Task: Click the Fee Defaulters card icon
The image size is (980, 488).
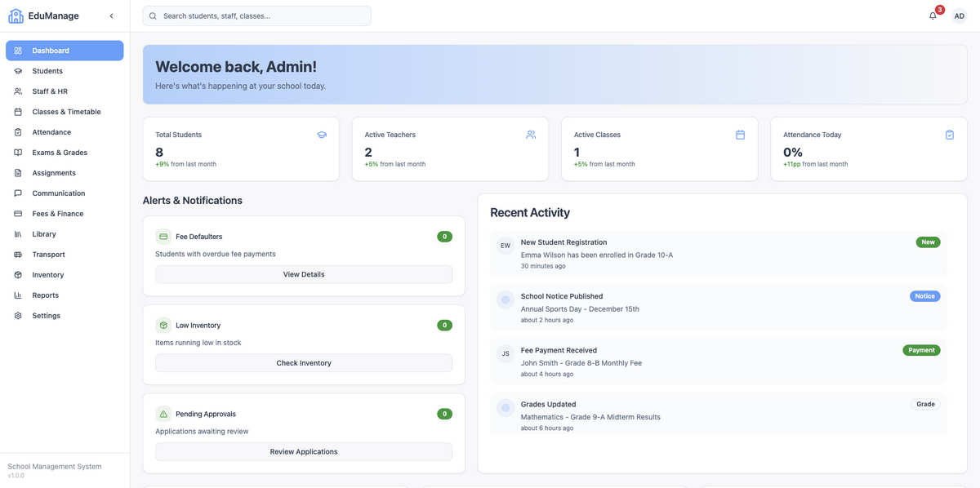Action: pos(163,237)
